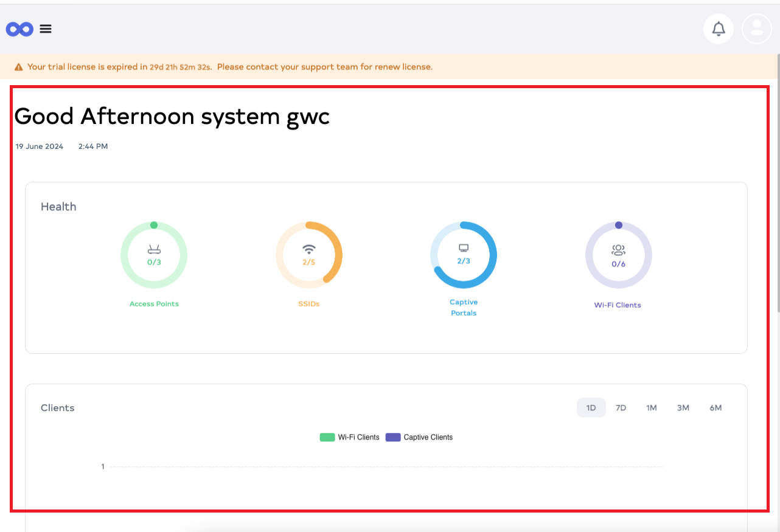The image size is (780, 532).
Task: Click the license warning triangle icon
Action: tap(19, 67)
